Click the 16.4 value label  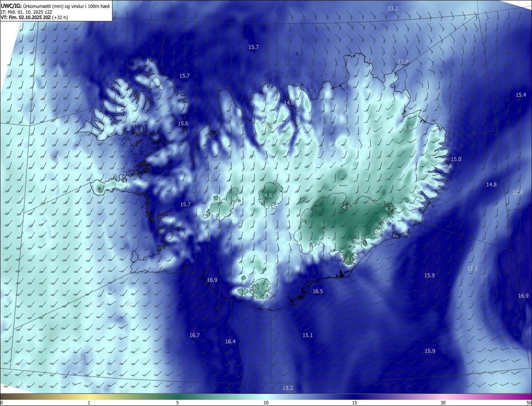click(230, 341)
